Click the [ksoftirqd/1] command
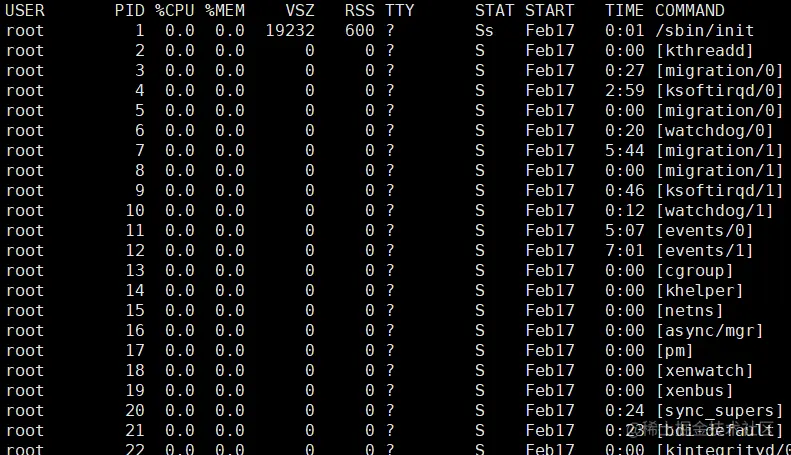Screen dimensions: 791x455 click(719, 191)
